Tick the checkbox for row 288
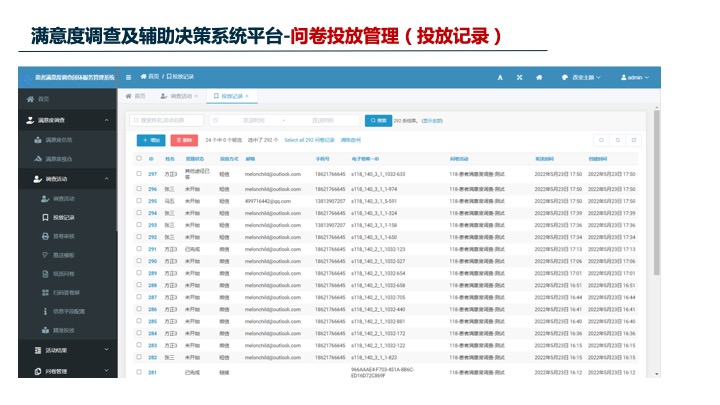720x405 pixels. click(139, 285)
